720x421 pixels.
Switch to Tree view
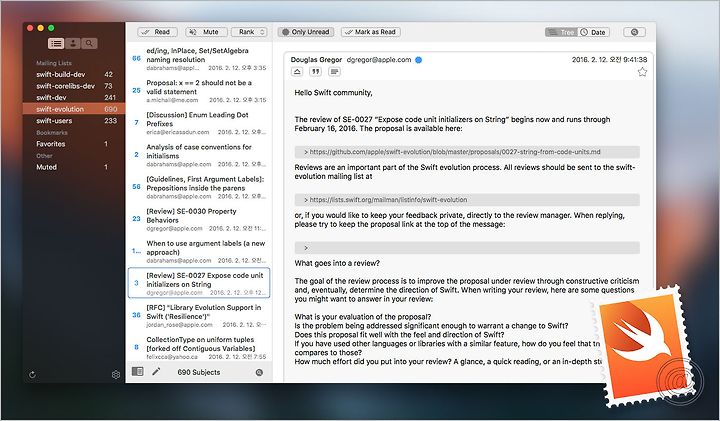(x=561, y=32)
